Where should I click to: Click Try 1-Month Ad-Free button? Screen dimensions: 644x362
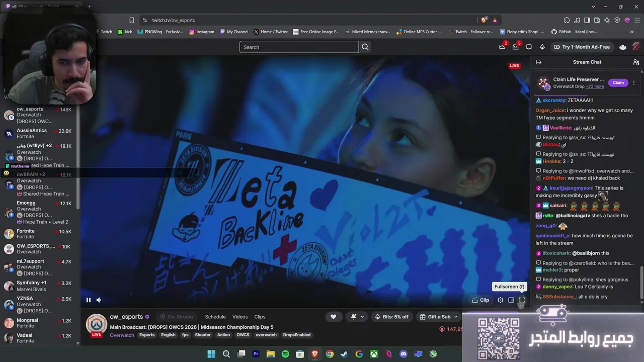point(582,47)
